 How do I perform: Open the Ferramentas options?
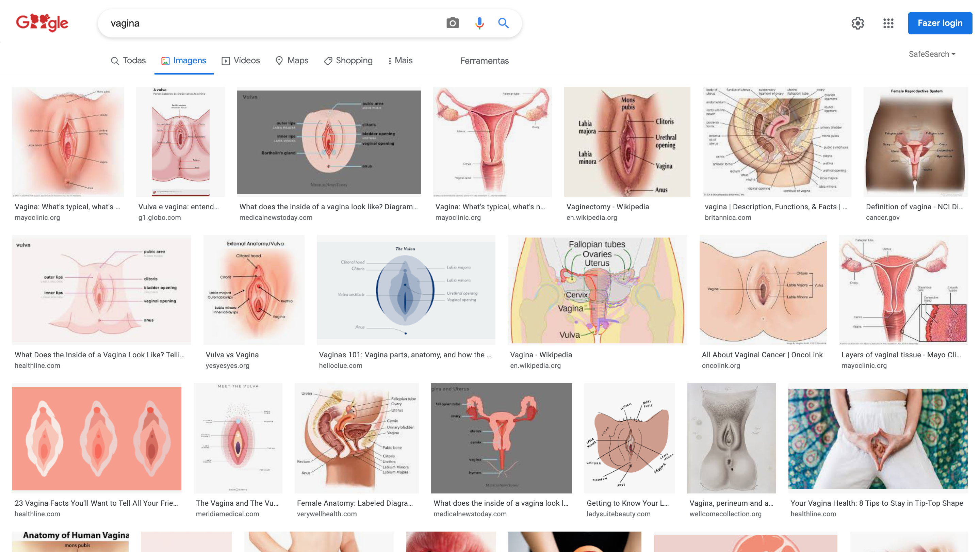484,61
